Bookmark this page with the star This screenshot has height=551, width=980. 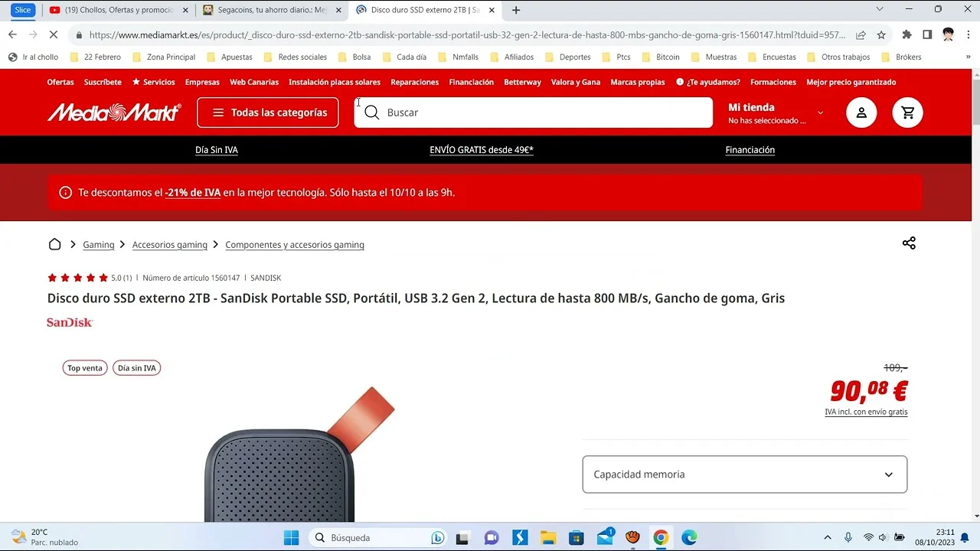click(x=881, y=34)
